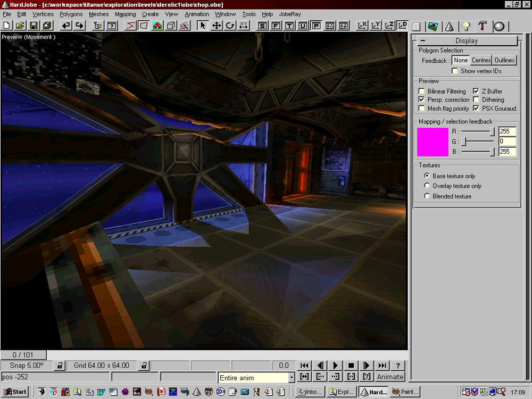
Task: Toggle the Y axis constraint button
Action: click(376, 26)
